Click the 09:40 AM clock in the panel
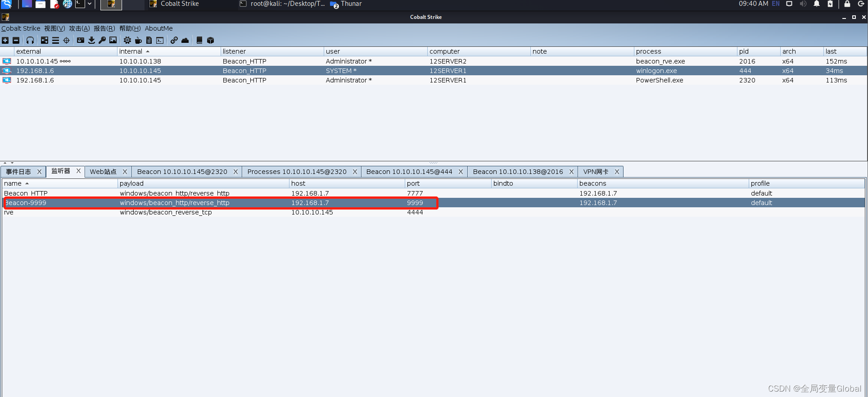 (x=753, y=4)
